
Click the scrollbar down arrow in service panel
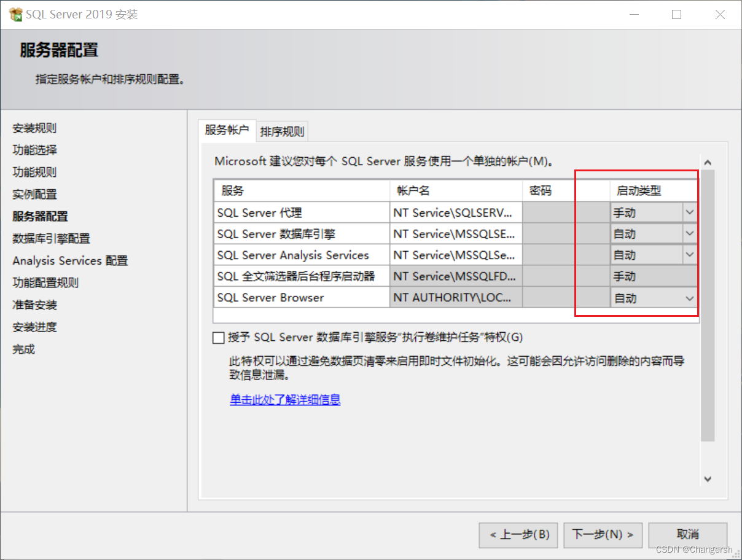point(708,479)
